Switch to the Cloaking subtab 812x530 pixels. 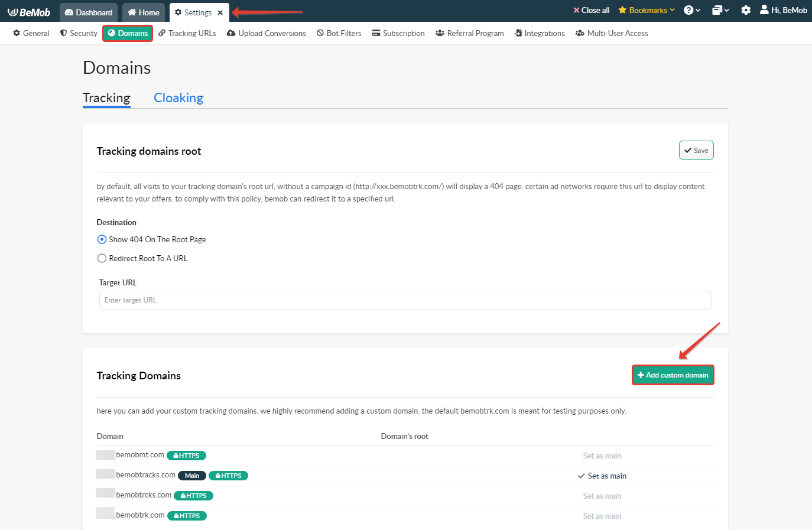pyautogui.click(x=178, y=98)
